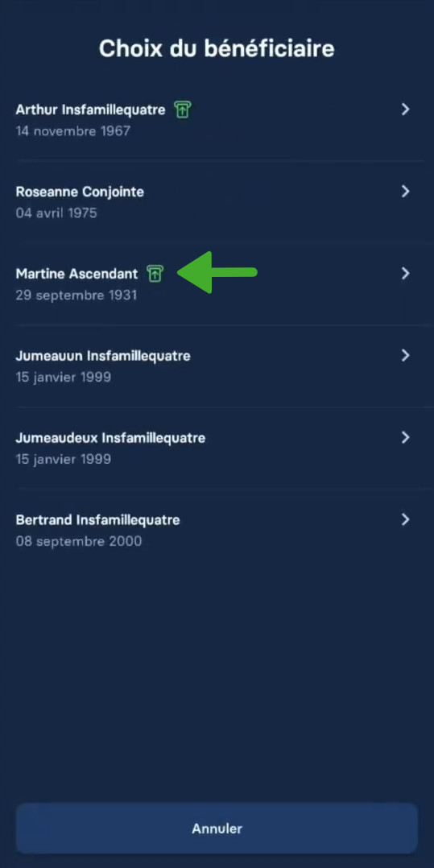Viewport: 434px width, 868px height.
Task: Select beneficiary Roseanne Conjointe
Action: pos(217,202)
